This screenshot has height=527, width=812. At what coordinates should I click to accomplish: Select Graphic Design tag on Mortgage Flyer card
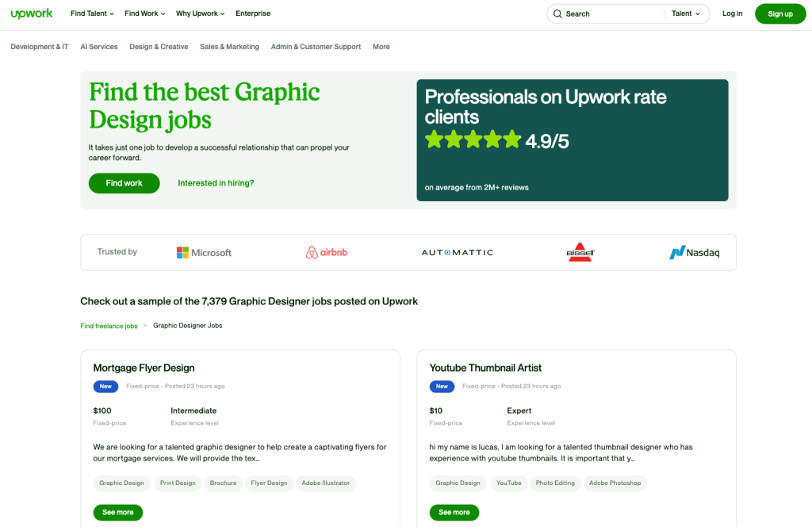[x=121, y=483]
